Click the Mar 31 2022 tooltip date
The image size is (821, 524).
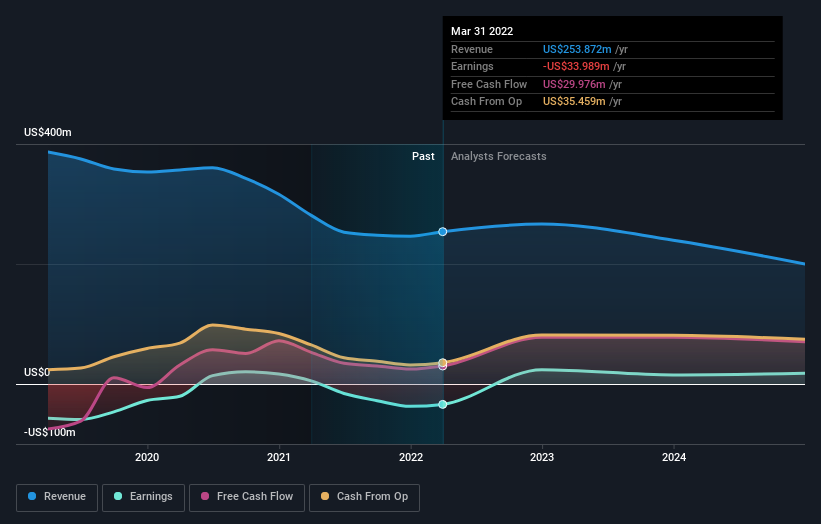point(482,31)
